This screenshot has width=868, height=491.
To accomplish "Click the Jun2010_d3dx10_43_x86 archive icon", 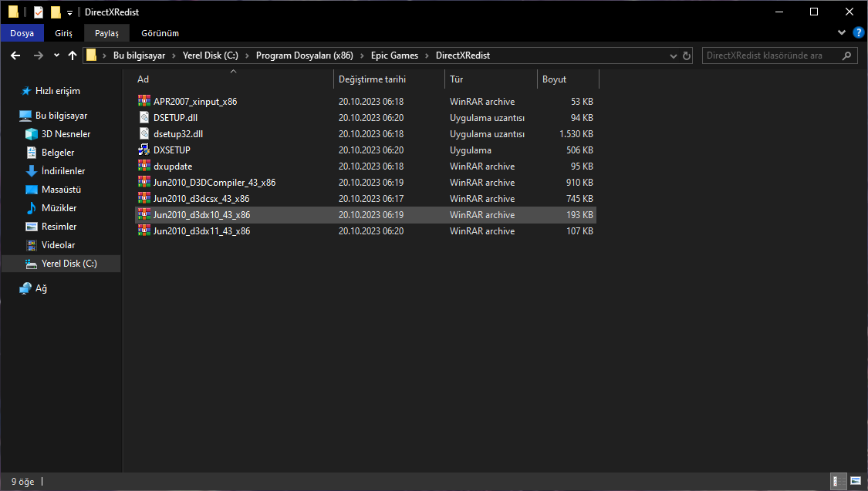I will [x=144, y=214].
